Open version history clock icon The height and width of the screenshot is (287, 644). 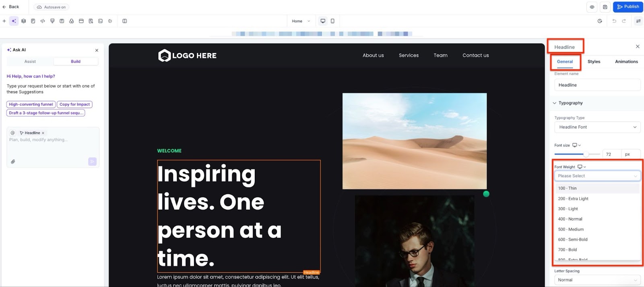(x=600, y=21)
